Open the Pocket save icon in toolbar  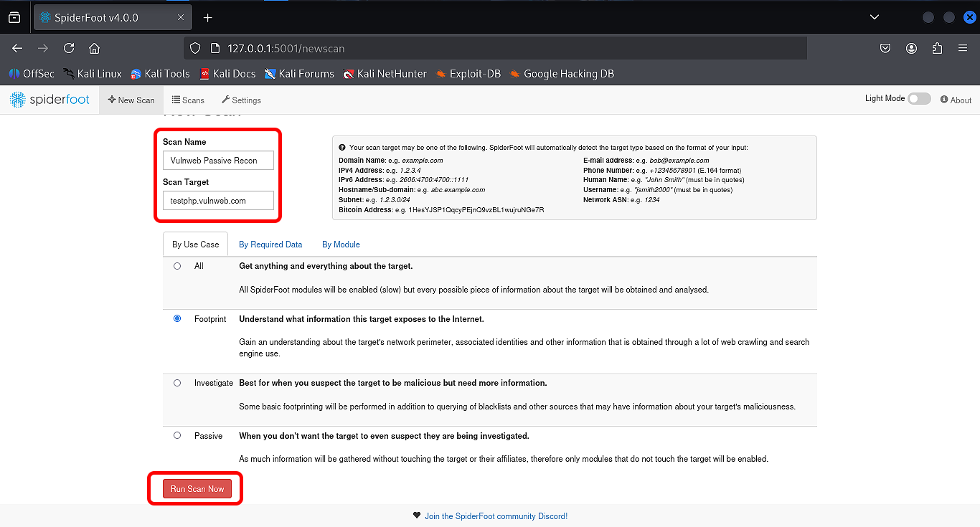(x=885, y=48)
